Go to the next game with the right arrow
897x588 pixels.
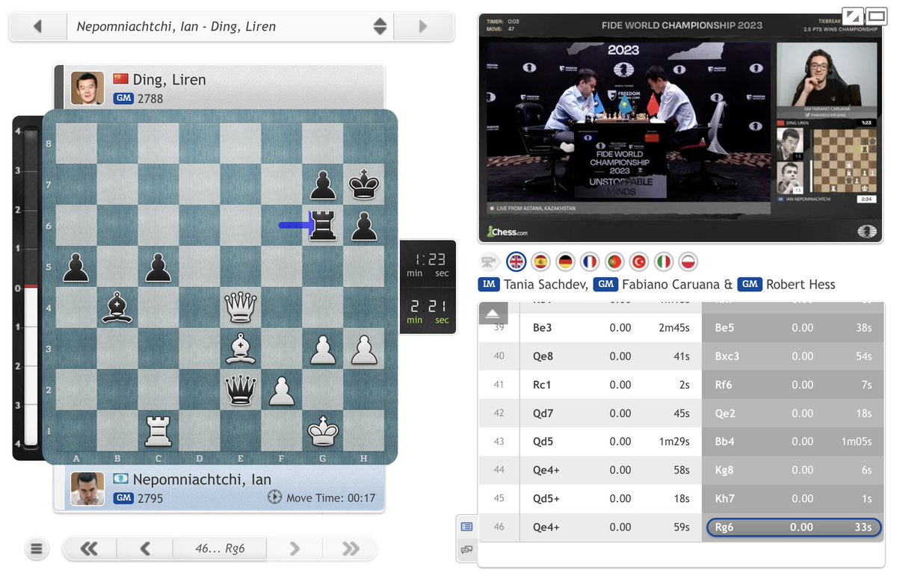pyautogui.click(x=423, y=27)
